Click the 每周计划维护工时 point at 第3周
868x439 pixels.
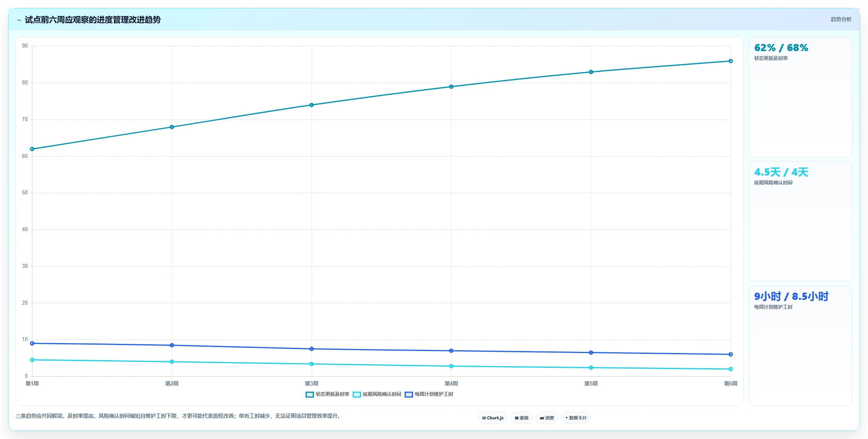coord(312,349)
